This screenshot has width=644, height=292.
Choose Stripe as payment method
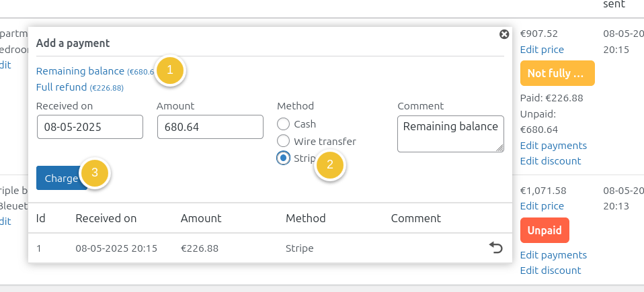coord(283,158)
